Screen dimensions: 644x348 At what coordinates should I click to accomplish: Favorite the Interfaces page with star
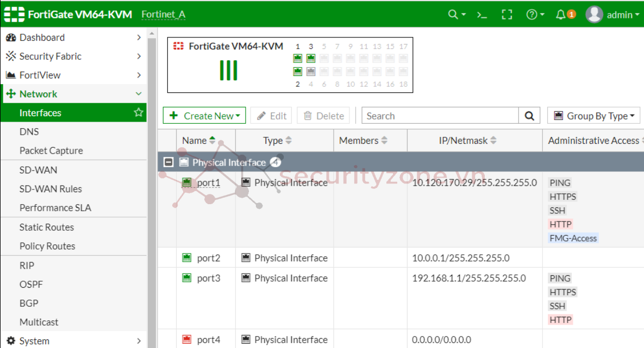[x=139, y=112]
